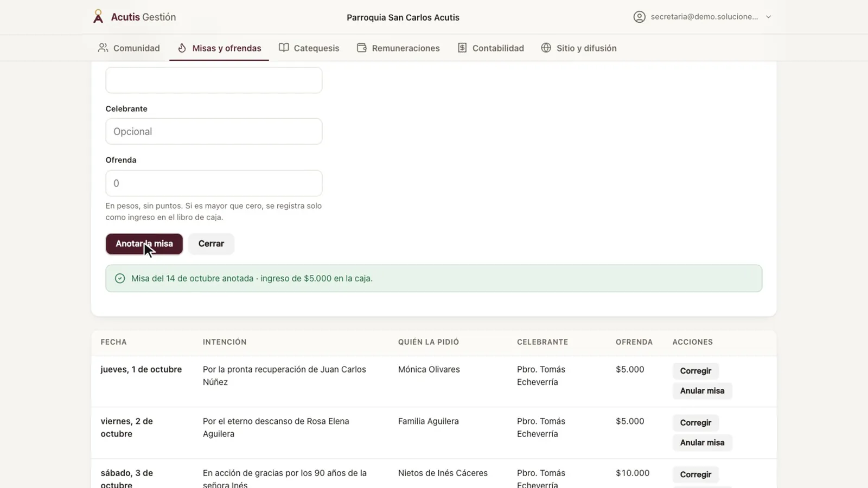Click the Ofrenda column header
This screenshot has width=868, height=488.
click(634, 342)
